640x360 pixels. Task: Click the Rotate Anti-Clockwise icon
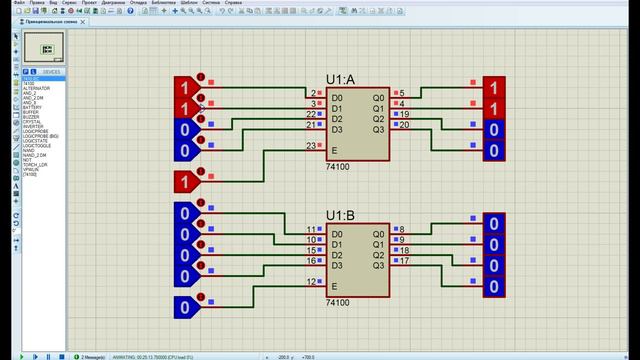(x=16, y=224)
